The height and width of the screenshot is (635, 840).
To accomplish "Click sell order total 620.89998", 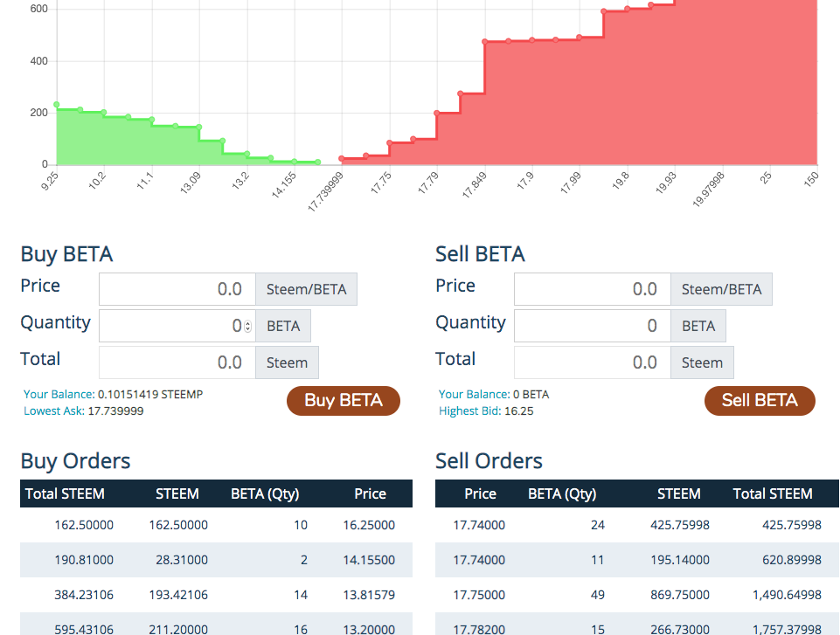I will (637, 560).
